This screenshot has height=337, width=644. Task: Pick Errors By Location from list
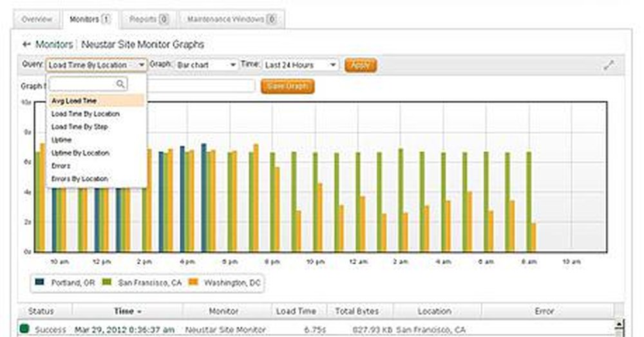79,179
